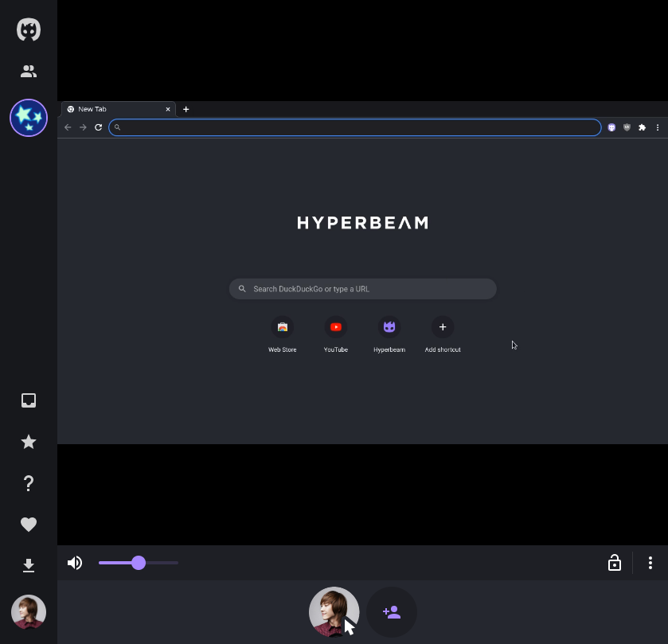Open the Web Store shortcut

pos(283,334)
